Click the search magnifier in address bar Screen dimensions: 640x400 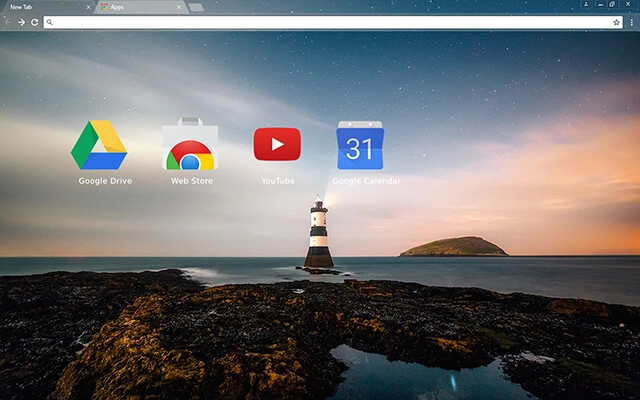pos(49,22)
